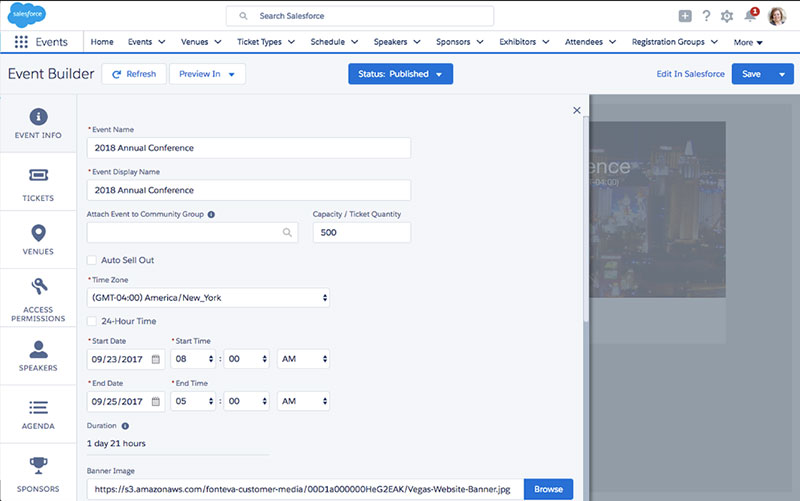Click the notifications bell icon
Screen dimensions: 800x501
click(750, 16)
